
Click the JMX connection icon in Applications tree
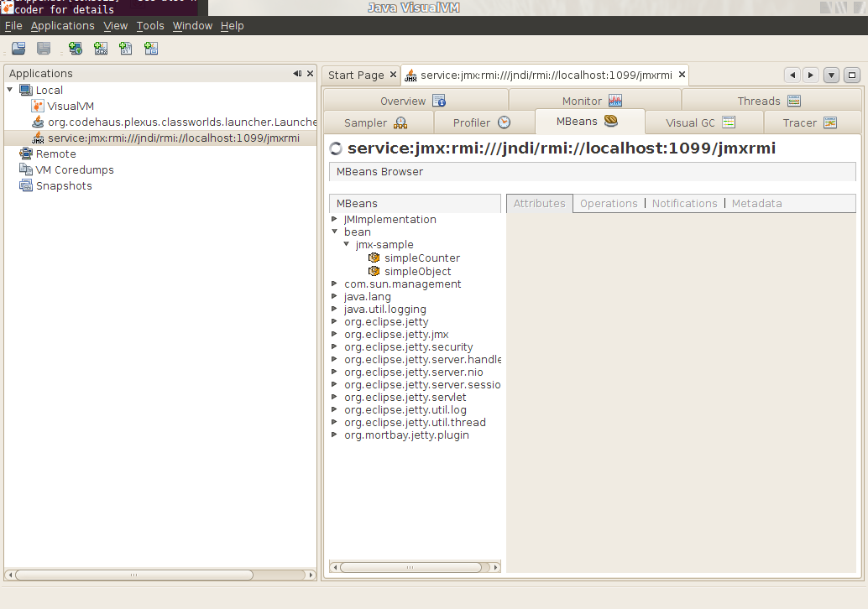(x=38, y=138)
